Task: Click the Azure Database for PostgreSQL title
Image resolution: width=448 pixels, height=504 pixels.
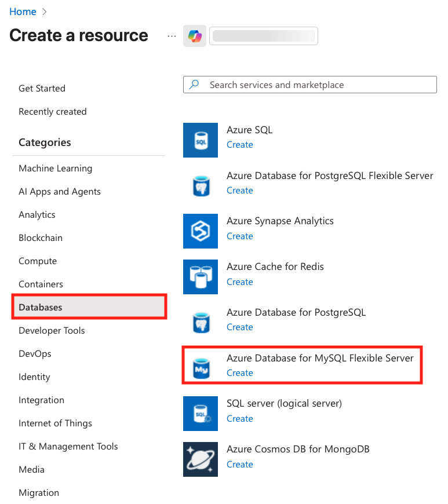Action: (x=296, y=312)
